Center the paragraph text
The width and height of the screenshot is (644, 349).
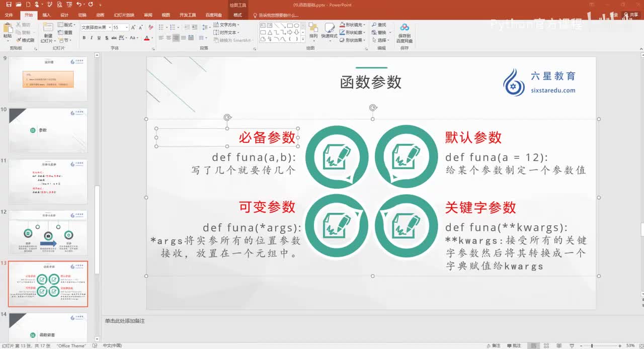[x=169, y=38]
